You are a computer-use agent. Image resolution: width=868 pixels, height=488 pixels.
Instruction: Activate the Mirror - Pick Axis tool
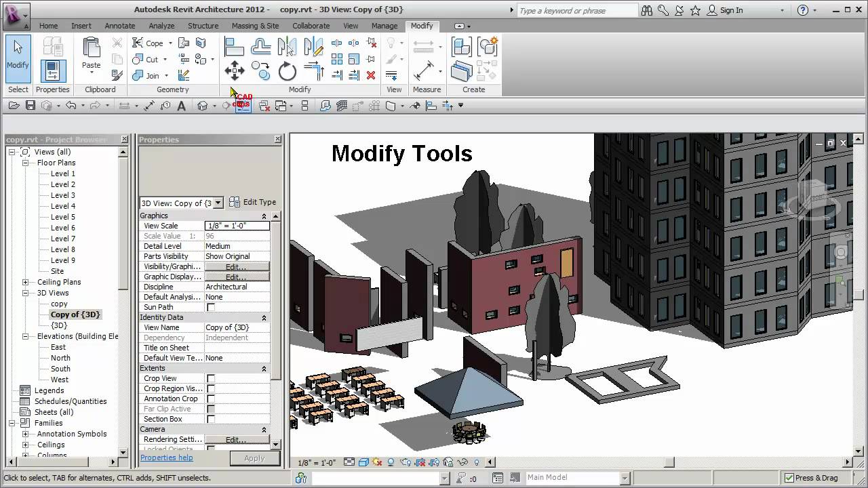pyautogui.click(x=288, y=46)
